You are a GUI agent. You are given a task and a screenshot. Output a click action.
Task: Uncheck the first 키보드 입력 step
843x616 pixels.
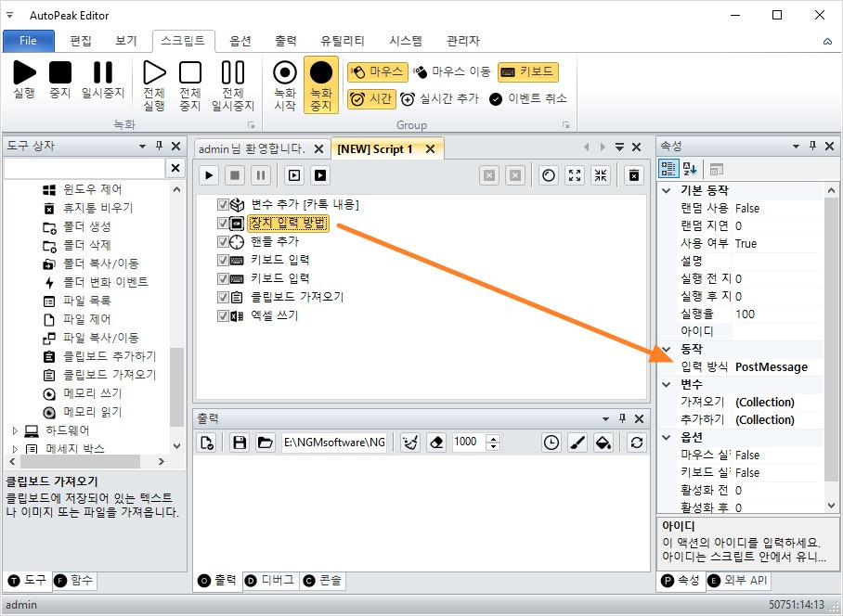tap(223, 260)
